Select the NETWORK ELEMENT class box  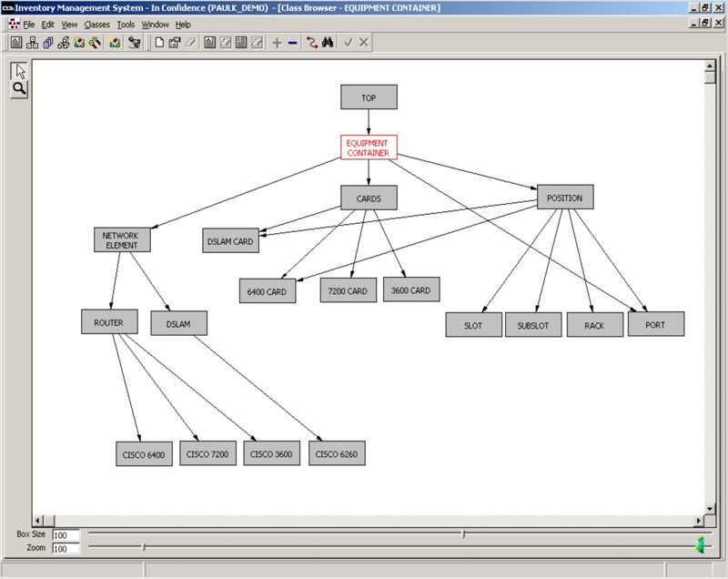coord(122,240)
